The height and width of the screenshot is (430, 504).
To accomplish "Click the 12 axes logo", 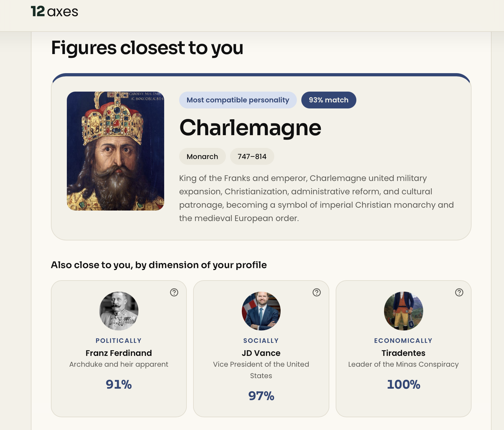I will (x=54, y=12).
